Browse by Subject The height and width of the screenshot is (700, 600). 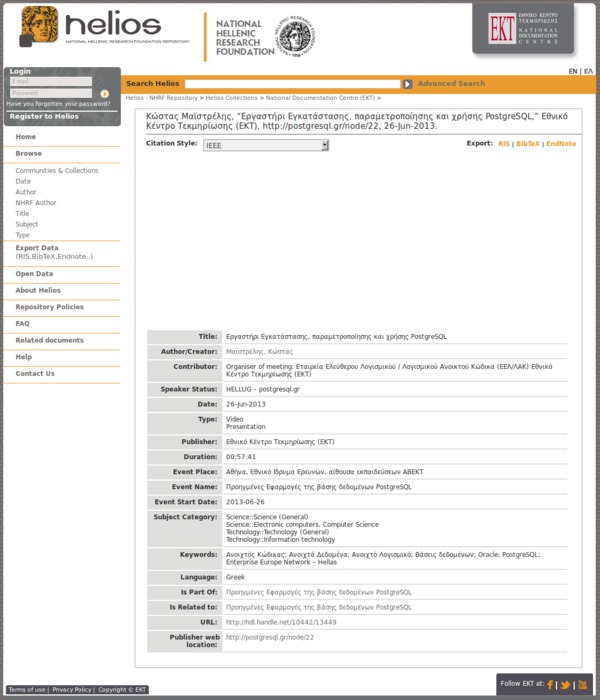click(x=26, y=224)
